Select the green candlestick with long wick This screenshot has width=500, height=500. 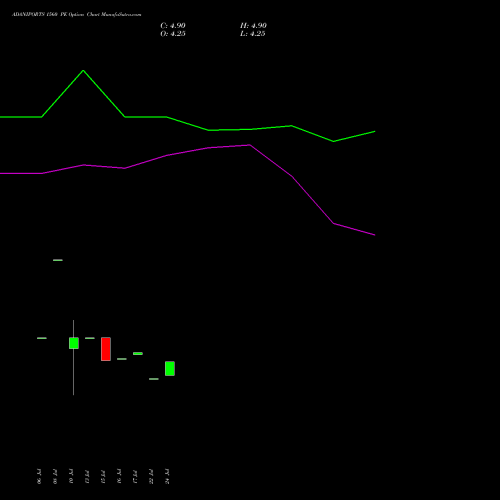point(74,343)
